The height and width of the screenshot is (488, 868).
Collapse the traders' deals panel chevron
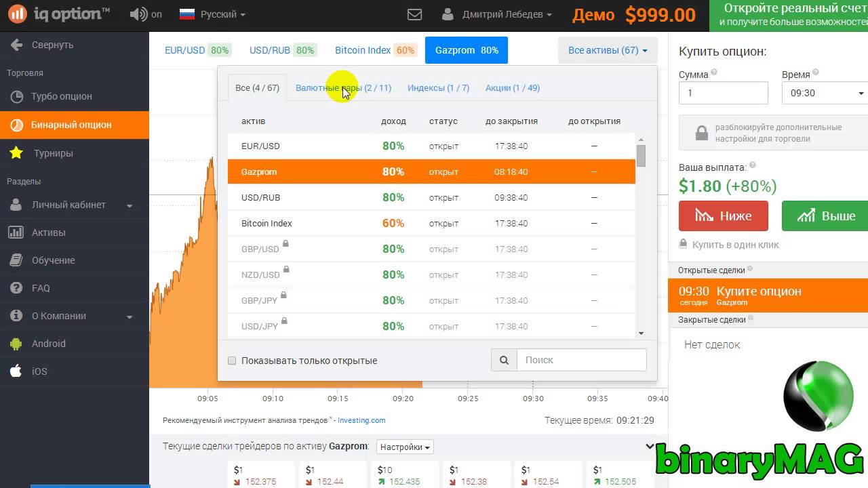pyautogui.click(x=650, y=447)
